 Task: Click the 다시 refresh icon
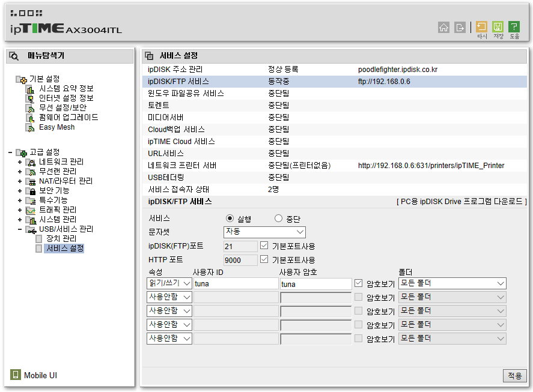click(x=481, y=27)
